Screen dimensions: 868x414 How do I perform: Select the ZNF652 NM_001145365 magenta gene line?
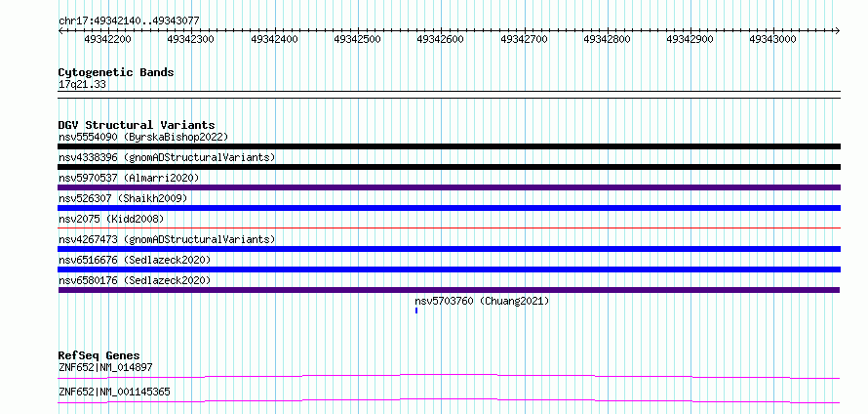coord(449,400)
